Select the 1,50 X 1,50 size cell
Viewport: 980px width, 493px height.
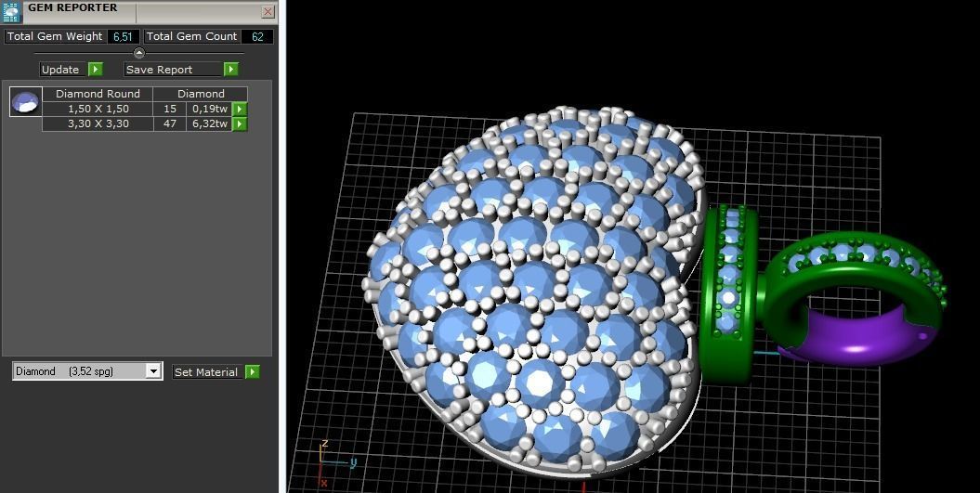[x=98, y=109]
